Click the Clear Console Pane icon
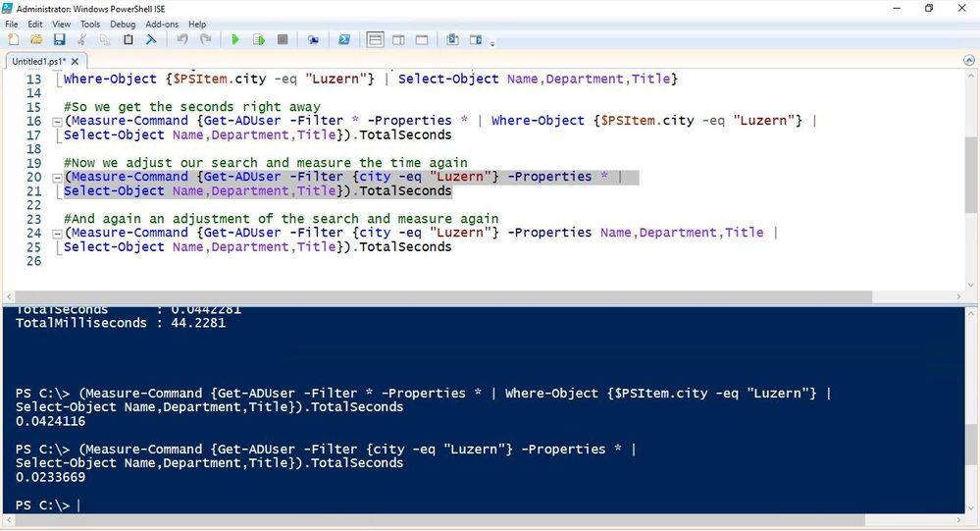980x531 pixels. (151, 40)
